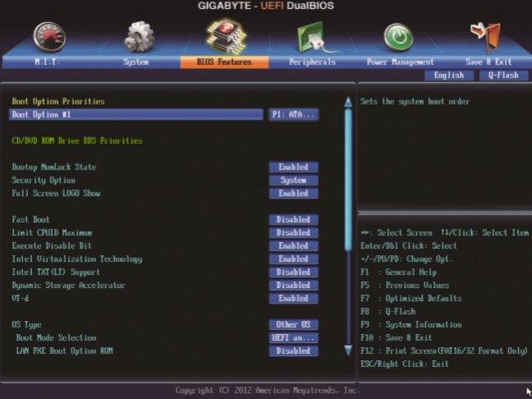This screenshot has width=532, height=399.
Task: Click the F12 Print Screen hint
Action: 444,351
